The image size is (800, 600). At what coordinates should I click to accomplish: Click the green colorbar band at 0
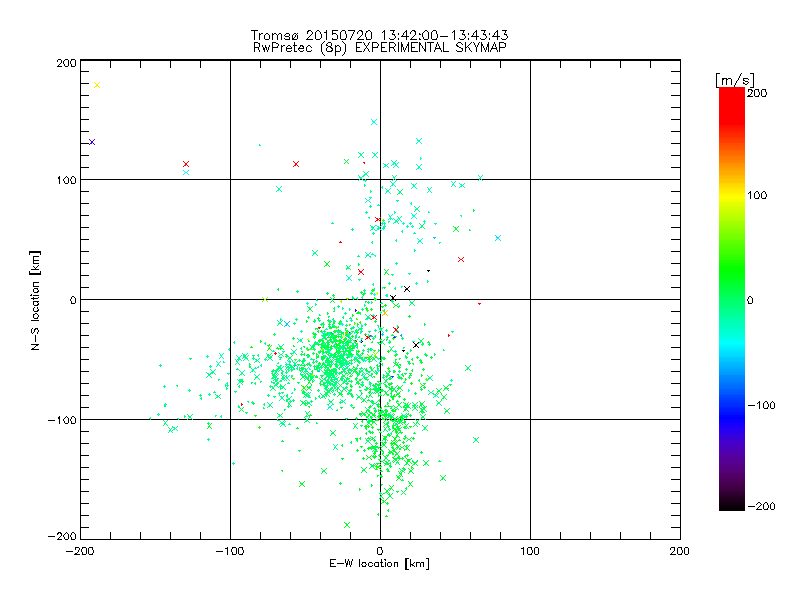(731, 299)
